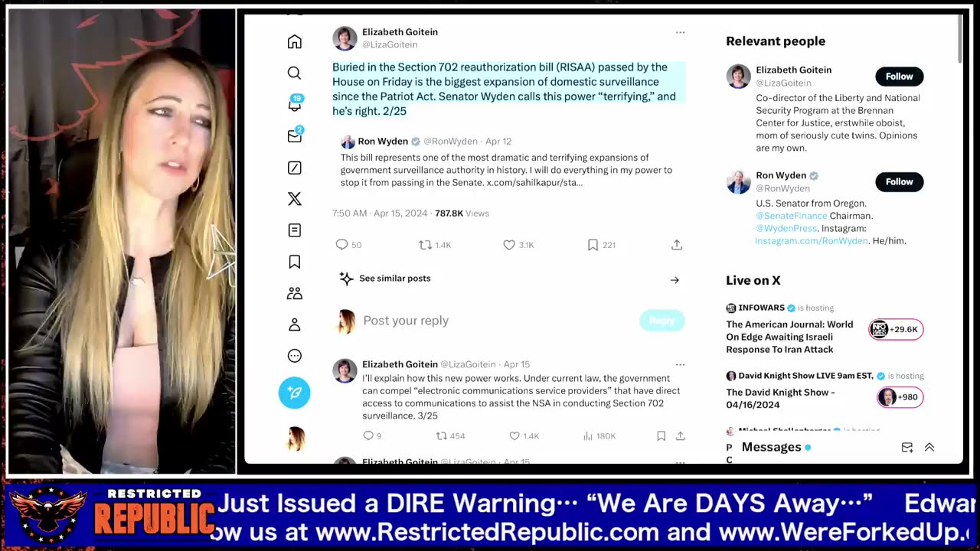This screenshot has width=980, height=551.
Task: Like the 3/25 post showing 1.4K
Action: [x=524, y=436]
